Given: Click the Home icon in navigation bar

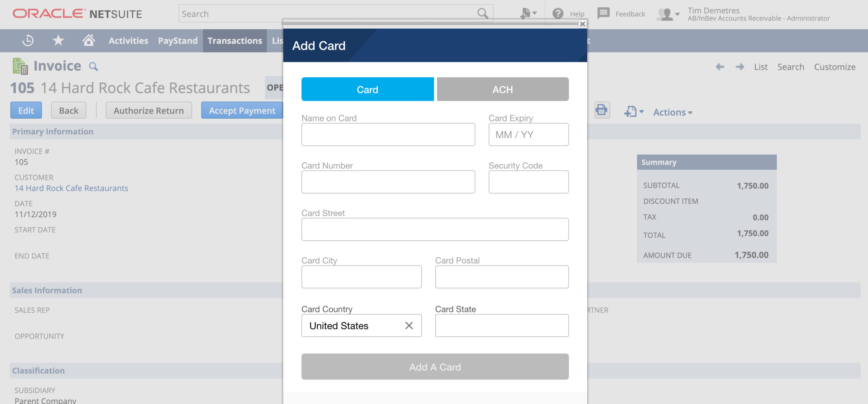Looking at the screenshot, I should tap(89, 40).
